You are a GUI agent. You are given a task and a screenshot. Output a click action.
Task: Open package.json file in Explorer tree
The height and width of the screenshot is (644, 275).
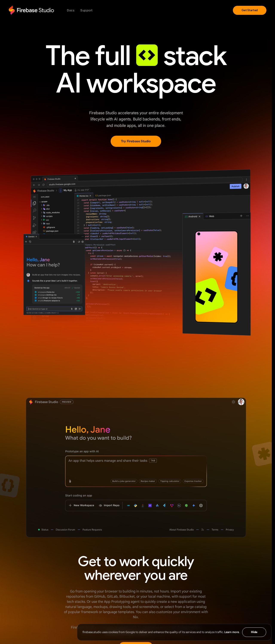51,231
